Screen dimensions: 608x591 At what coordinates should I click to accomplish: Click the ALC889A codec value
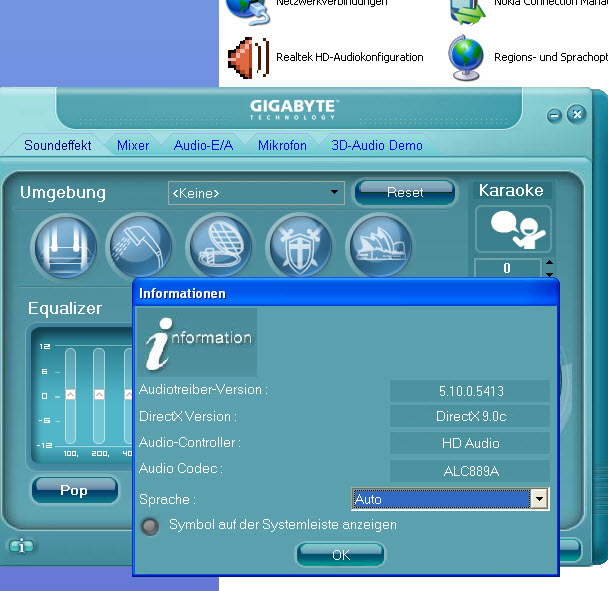point(470,471)
